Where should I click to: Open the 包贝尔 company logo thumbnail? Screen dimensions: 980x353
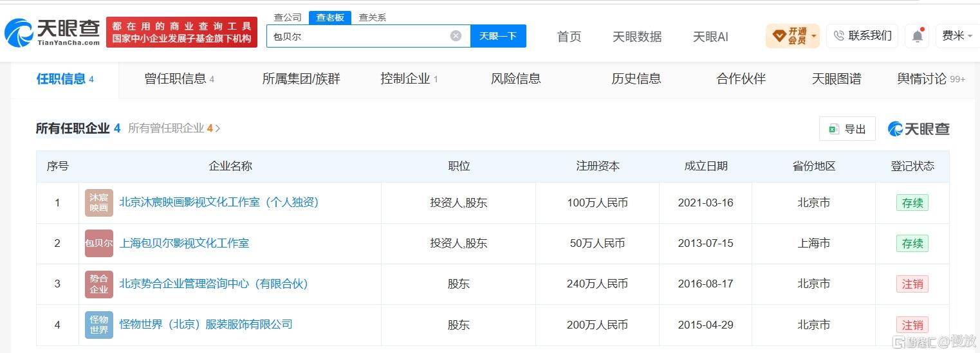(x=99, y=243)
